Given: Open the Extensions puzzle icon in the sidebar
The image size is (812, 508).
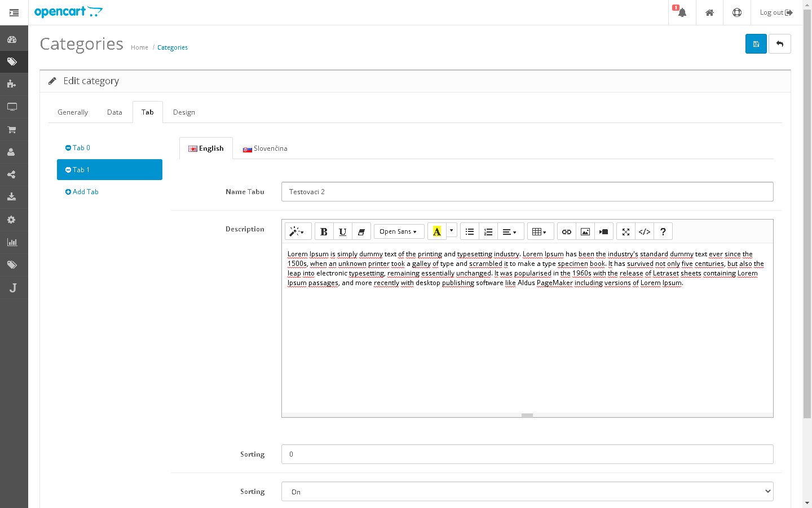Looking at the screenshot, I should click(12, 84).
